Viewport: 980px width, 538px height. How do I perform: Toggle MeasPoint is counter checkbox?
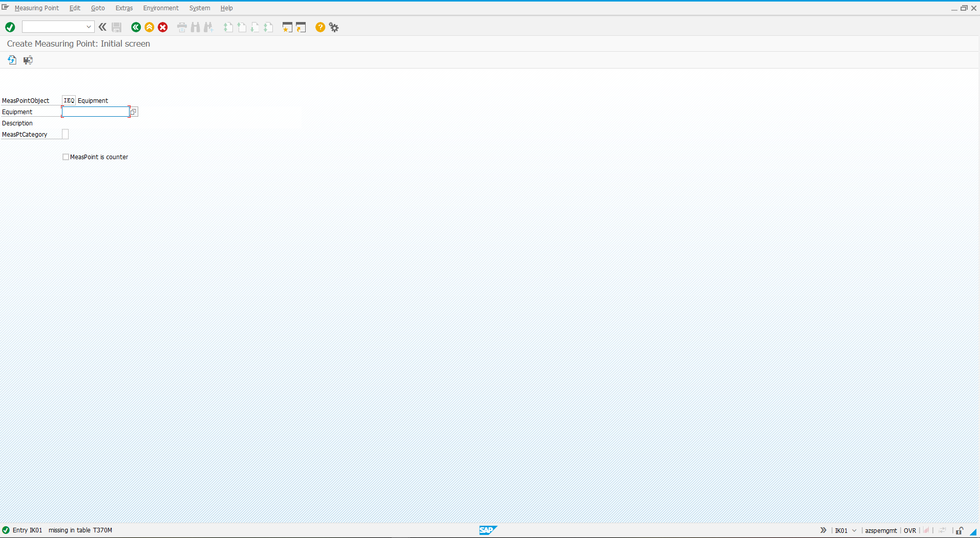[66, 157]
